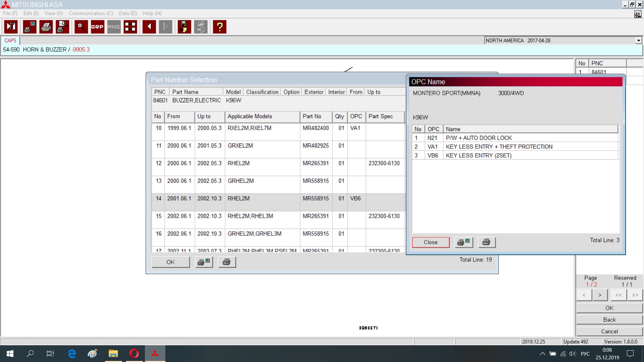Open the Communication menu
644x362 pixels.
click(91, 13)
